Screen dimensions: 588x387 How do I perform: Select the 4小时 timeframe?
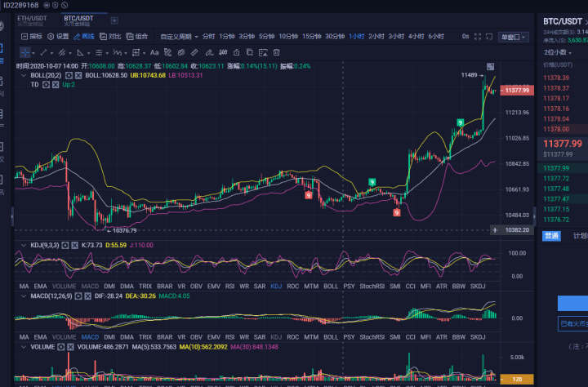pyautogui.click(x=416, y=37)
